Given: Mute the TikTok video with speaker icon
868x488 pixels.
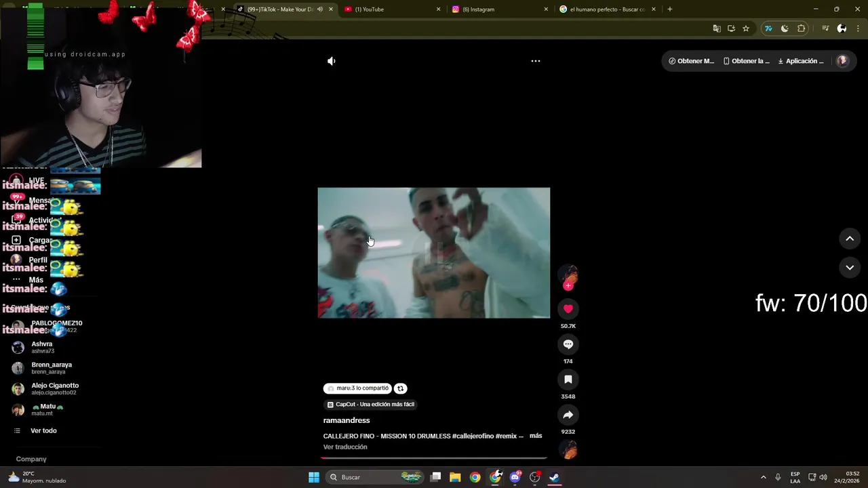Looking at the screenshot, I should [331, 61].
